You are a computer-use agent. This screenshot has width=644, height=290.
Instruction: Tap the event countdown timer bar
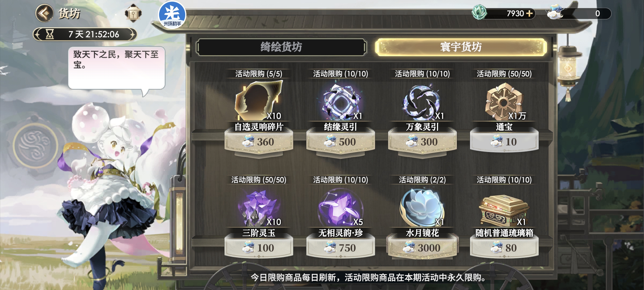point(85,34)
